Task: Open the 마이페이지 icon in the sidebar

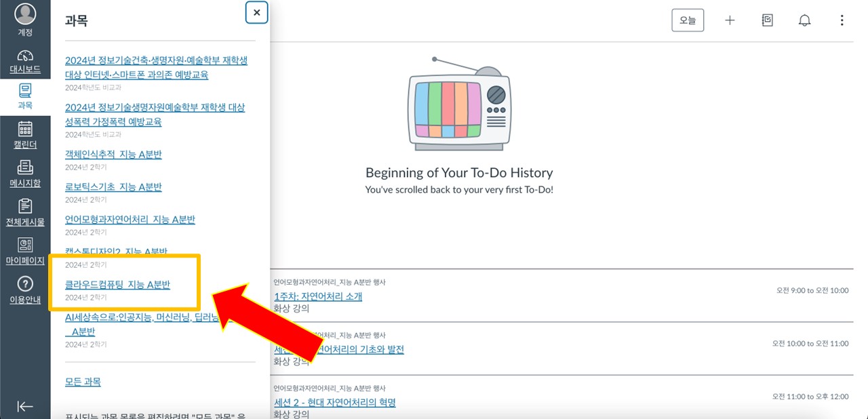Action: [25, 250]
